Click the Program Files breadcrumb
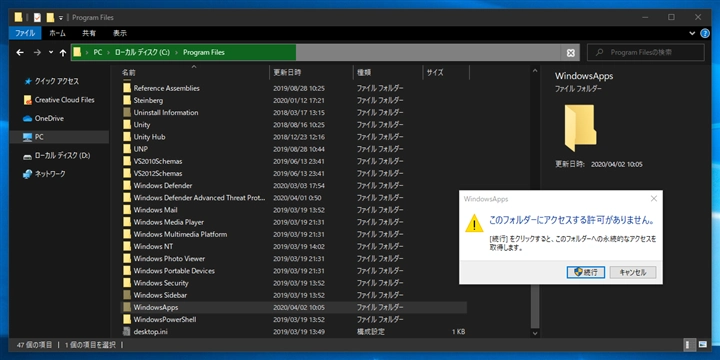The image size is (720, 360). [x=204, y=53]
